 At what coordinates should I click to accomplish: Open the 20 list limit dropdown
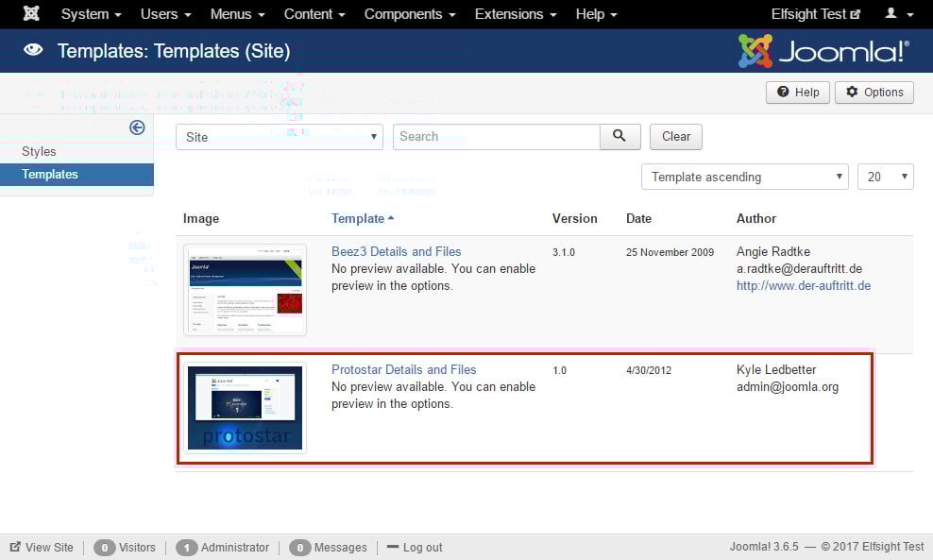[x=886, y=177]
